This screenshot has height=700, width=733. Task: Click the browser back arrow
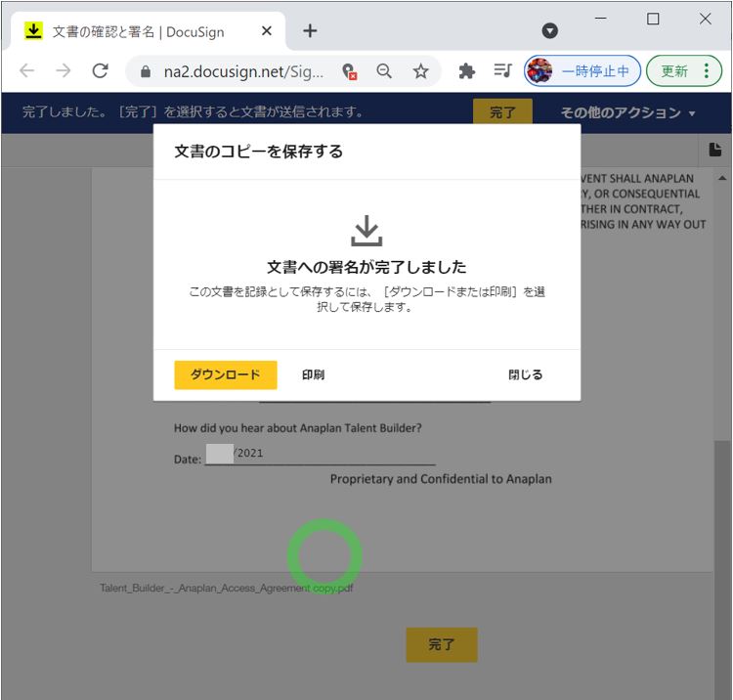[26, 71]
